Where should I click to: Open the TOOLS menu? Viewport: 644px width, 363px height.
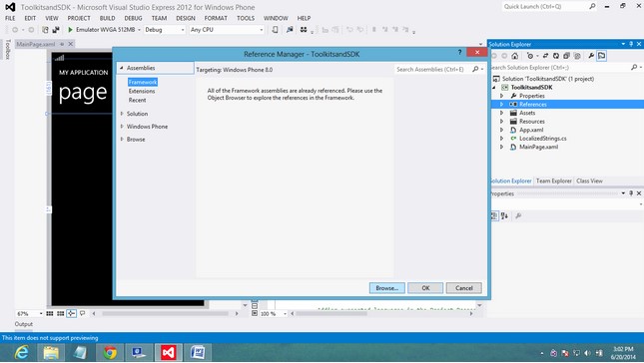pyautogui.click(x=246, y=18)
